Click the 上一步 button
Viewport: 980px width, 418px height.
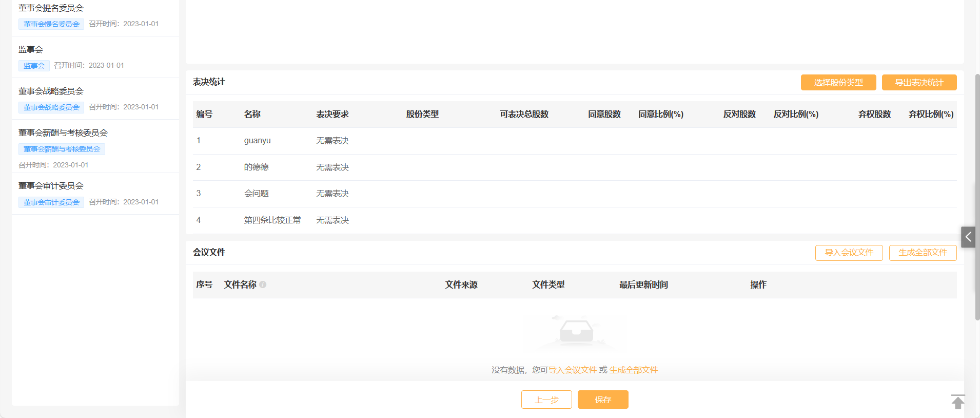[x=546, y=400]
